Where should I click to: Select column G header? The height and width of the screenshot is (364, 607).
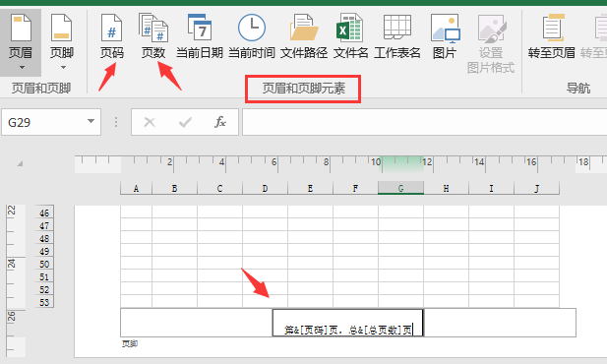pyautogui.click(x=400, y=188)
